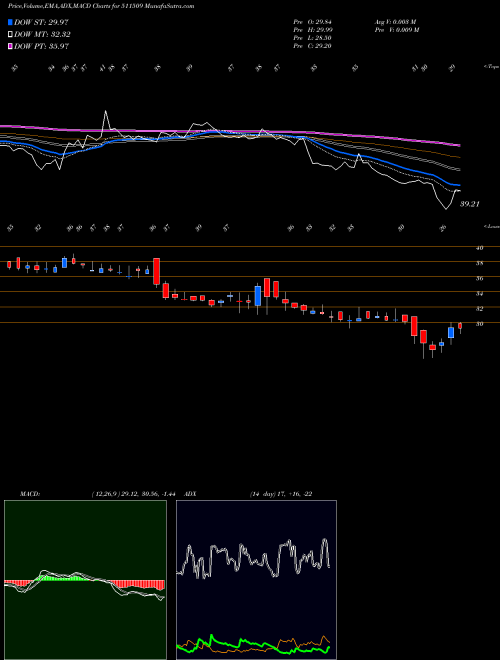Click the blue DOW ST legend swatch
The width and height of the screenshot is (500, 660).
(x=10, y=22)
